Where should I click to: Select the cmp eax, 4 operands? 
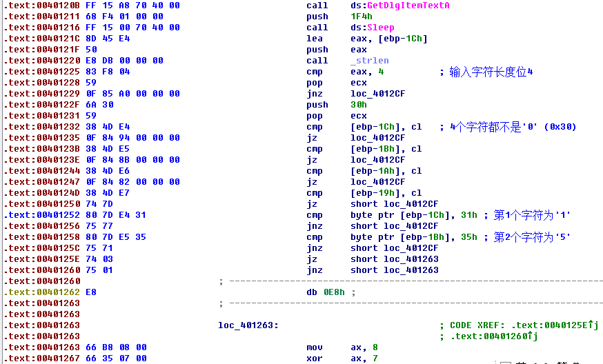(367, 72)
